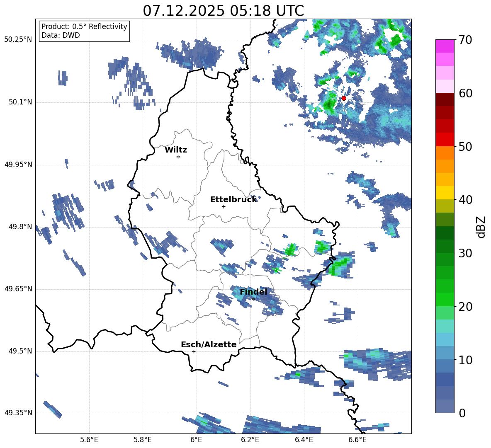This screenshot has height=448, width=491.
Task: Click the 30 colorbar tick label
Action: 465,253
